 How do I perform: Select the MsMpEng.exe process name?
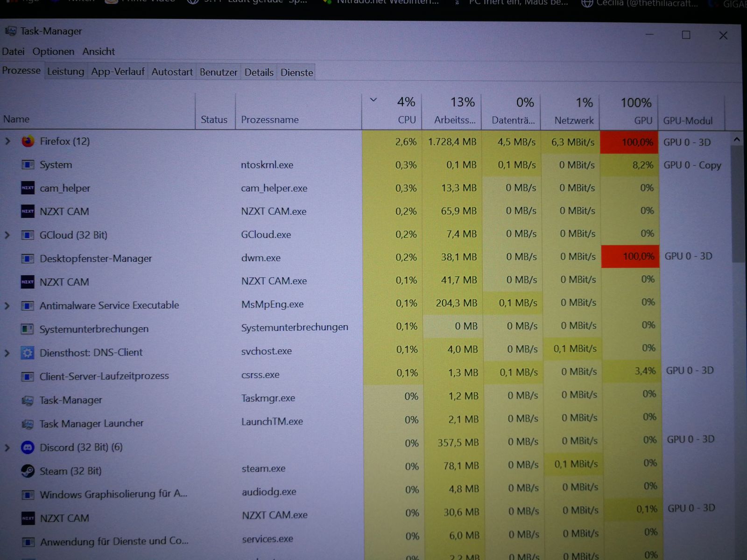272,304
